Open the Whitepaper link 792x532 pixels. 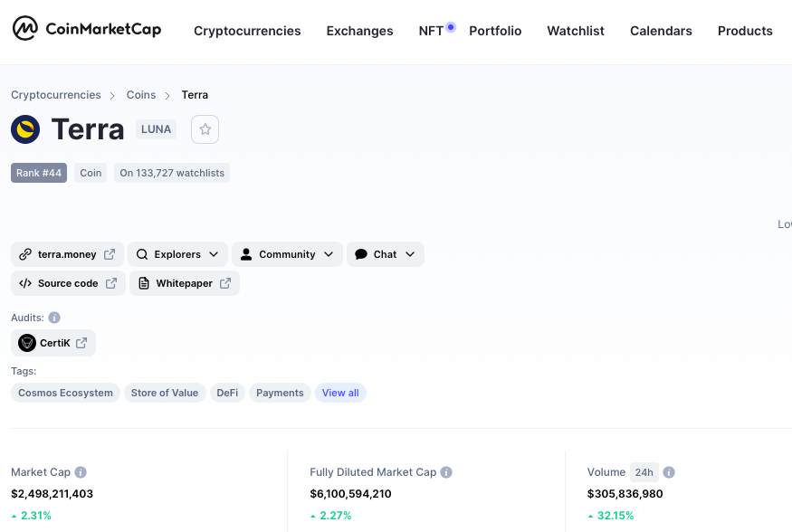click(185, 283)
